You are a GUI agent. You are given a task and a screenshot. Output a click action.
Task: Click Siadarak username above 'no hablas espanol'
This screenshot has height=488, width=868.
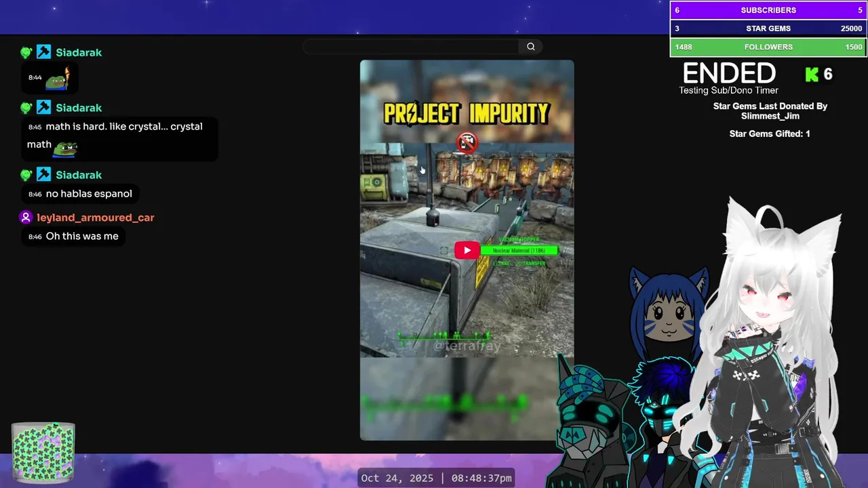[79, 175]
